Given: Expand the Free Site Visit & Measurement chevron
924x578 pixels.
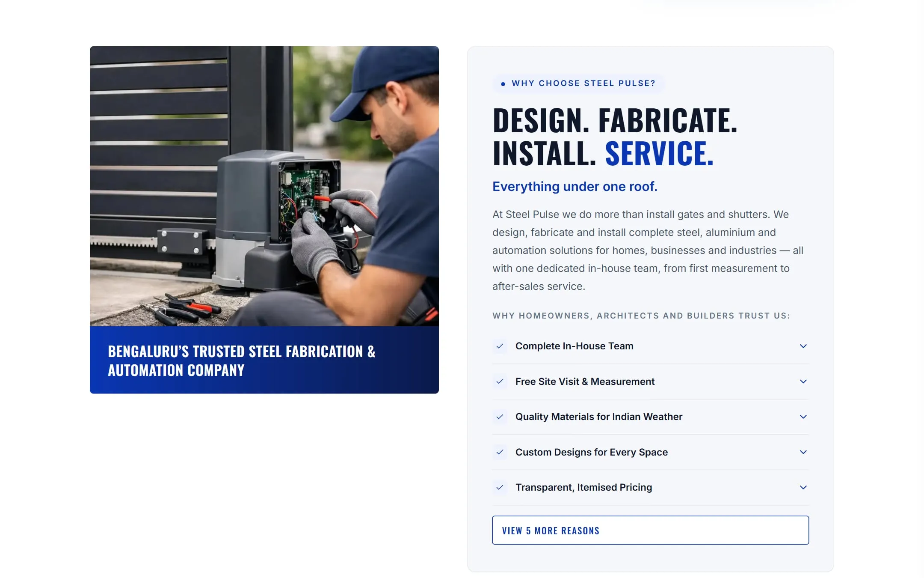Looking at the screenshot, I should pos(803,381).
